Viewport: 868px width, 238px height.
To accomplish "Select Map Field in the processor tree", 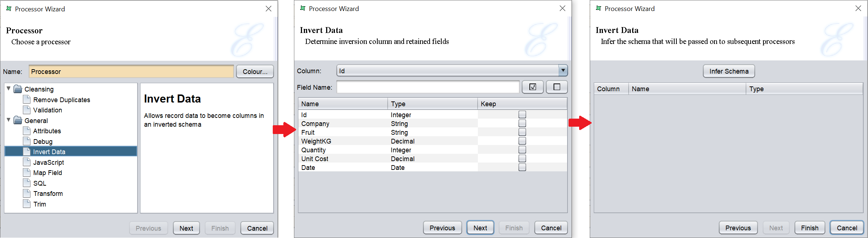I will [48, 173].
